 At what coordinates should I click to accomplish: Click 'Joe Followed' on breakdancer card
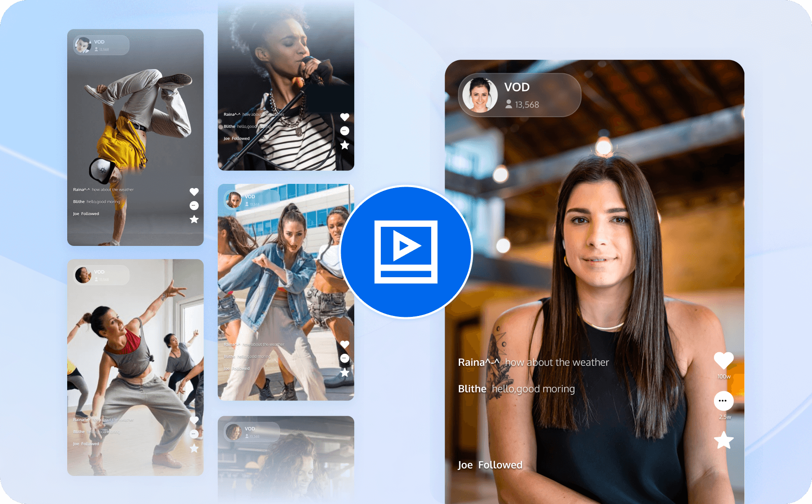click(x=86, y=214)
